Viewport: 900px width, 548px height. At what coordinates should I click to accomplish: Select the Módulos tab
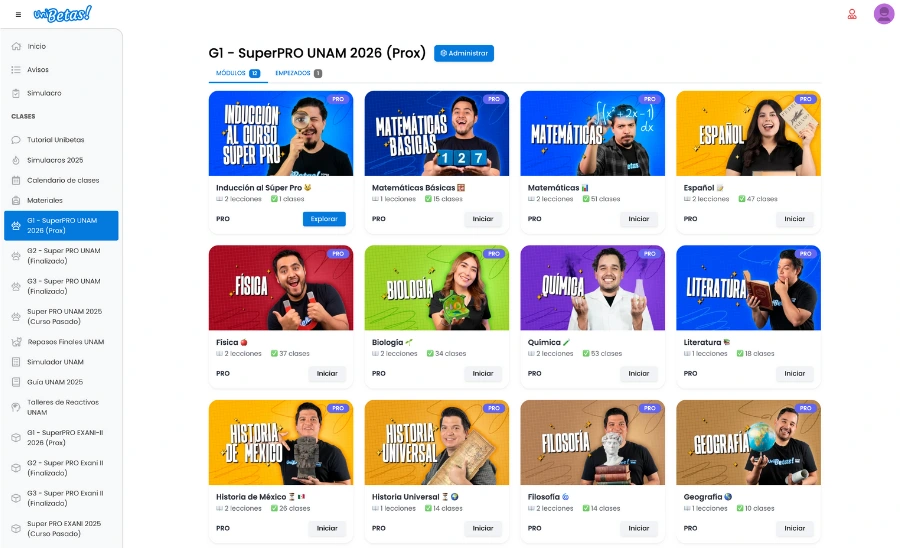[238, 73]
